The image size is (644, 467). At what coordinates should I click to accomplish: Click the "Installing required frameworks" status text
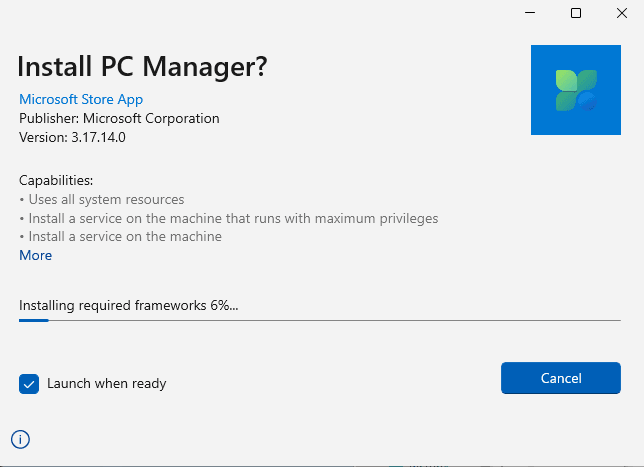(x=129, y=304)
